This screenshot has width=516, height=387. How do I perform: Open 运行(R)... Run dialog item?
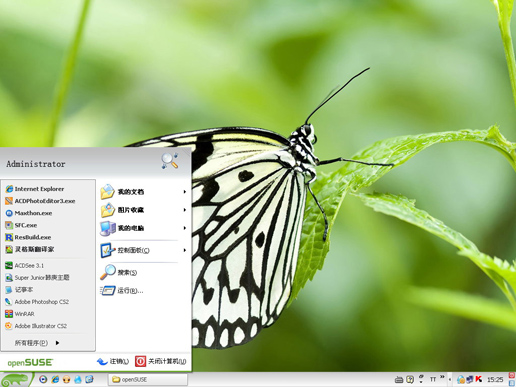tap(122, 291)
